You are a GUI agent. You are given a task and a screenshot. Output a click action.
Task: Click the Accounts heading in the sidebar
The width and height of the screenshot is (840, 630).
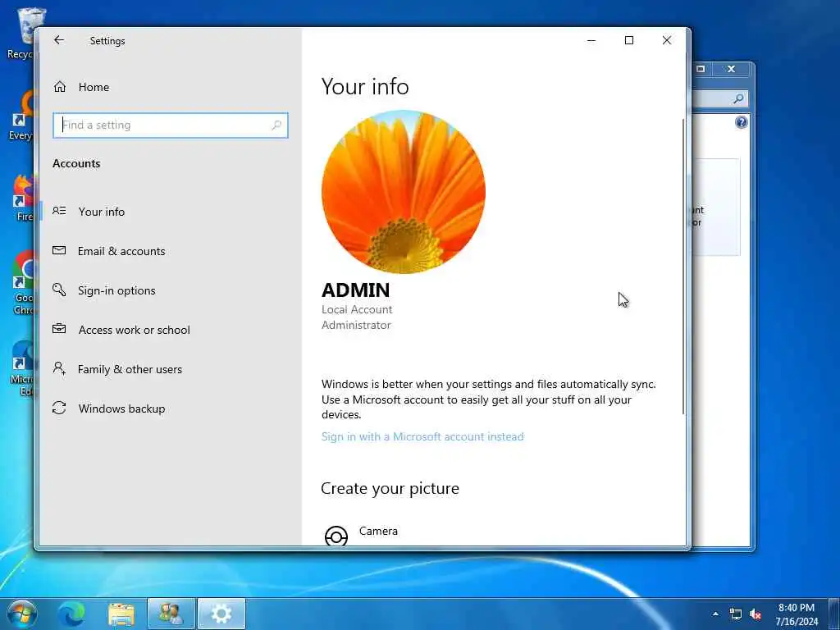[x=76, y=163]
